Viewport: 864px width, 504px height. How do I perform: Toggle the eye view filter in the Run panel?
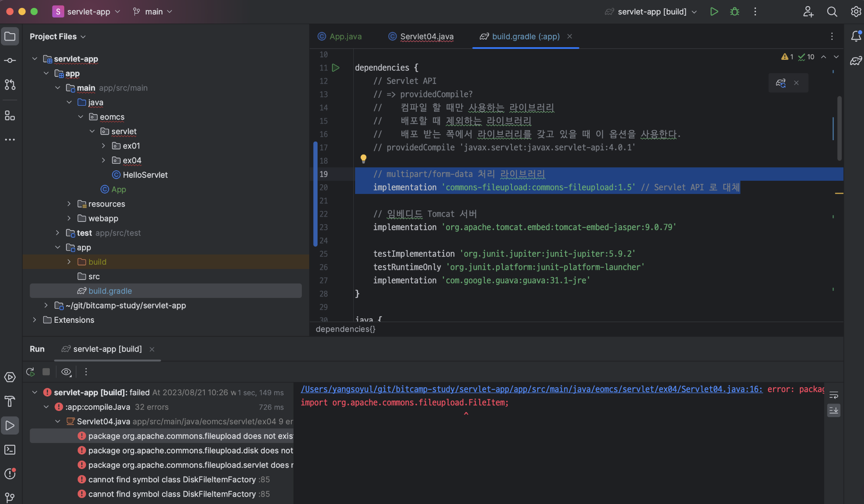66,372
